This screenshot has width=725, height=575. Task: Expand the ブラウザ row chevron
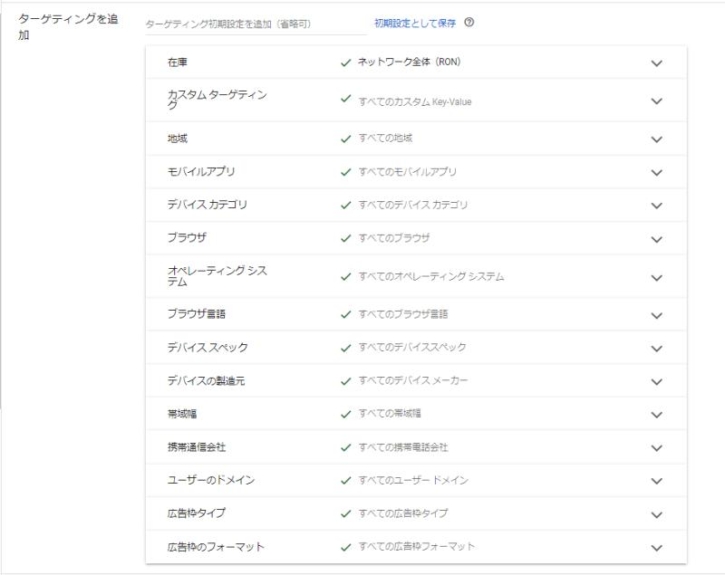[x=657, y=239]
